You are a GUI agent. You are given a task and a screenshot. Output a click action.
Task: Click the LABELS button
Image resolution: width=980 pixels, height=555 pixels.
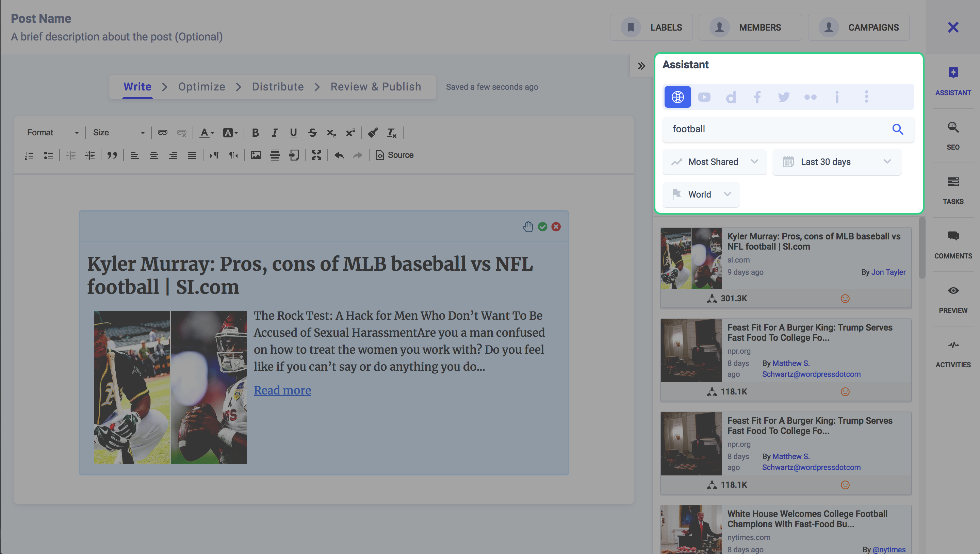pyautogui.click(x=651, y=28)
